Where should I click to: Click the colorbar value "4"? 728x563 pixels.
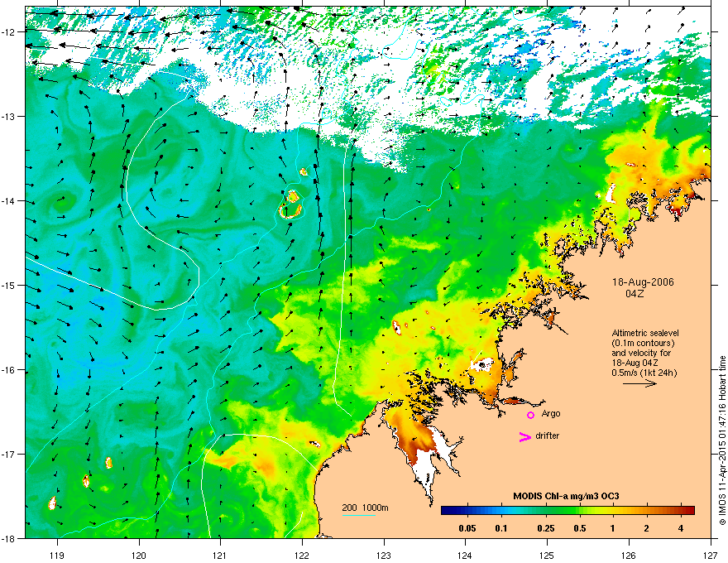click(681, 528)
